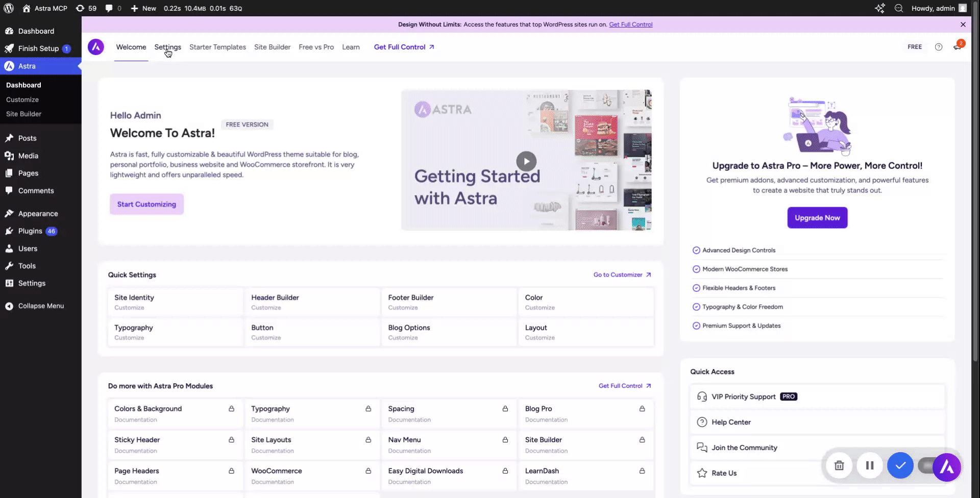The width and height of the screenshot is (980, 498).
Task: Click the WordPress logo in admin bar
Action: pyautogui.click(x=9, y=8)
